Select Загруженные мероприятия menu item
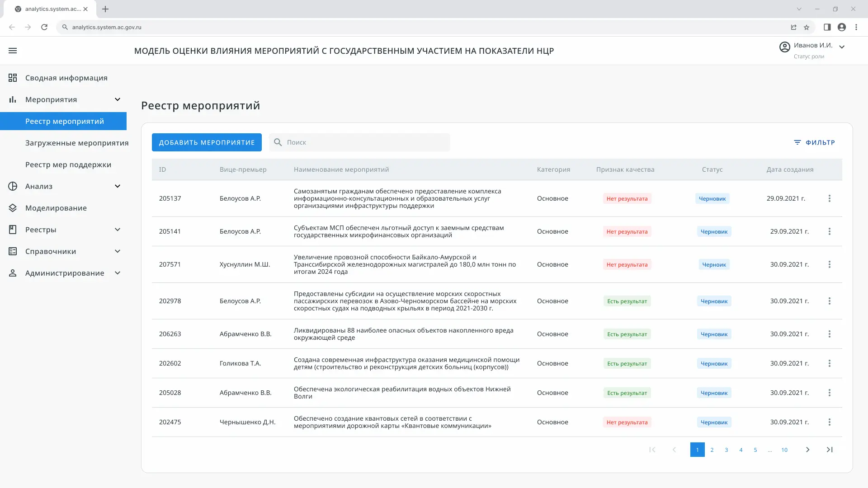Image resolution: width=868 pixels, height=488 pixels. click(77, 143)
